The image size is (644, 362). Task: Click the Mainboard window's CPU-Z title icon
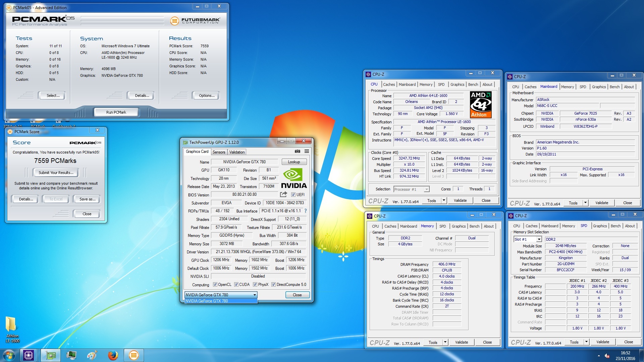[510, 77]
